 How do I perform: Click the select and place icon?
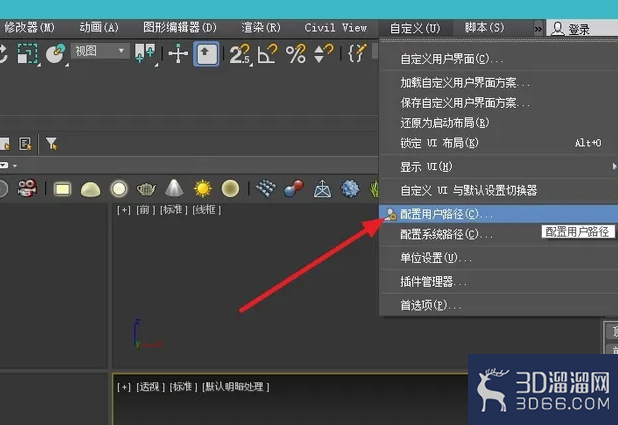[x=56, y=54]
